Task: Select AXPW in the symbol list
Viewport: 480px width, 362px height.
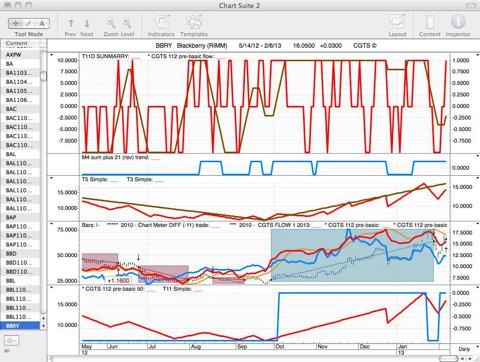Action: tap(20, 55)
